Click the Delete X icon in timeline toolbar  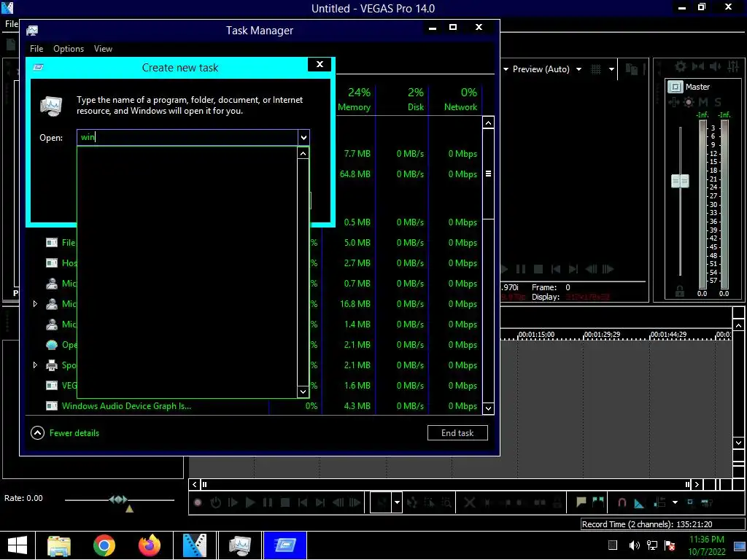[x=469, y=502]
